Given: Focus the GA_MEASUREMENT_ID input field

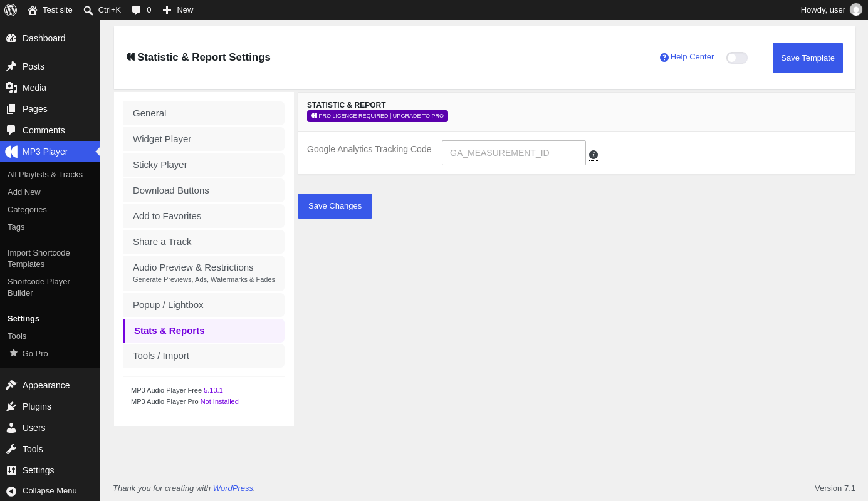Looking at the screenshot, I should pos(514,153).
